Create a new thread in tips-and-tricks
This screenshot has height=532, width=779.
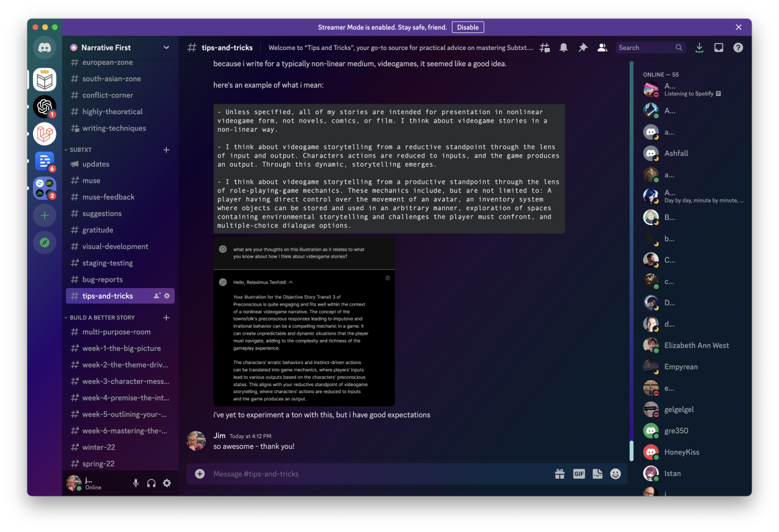click(545, 47)
